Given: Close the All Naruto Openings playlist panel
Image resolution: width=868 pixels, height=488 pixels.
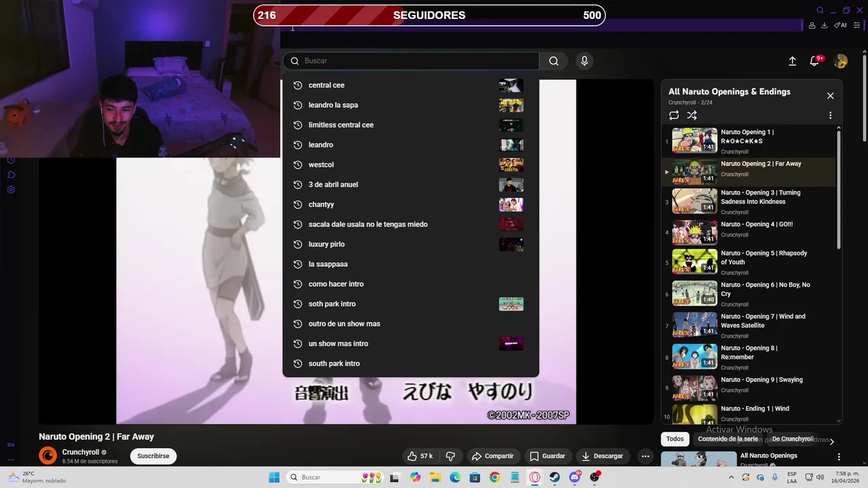Looking at the screenshot, I should (830, 96).
